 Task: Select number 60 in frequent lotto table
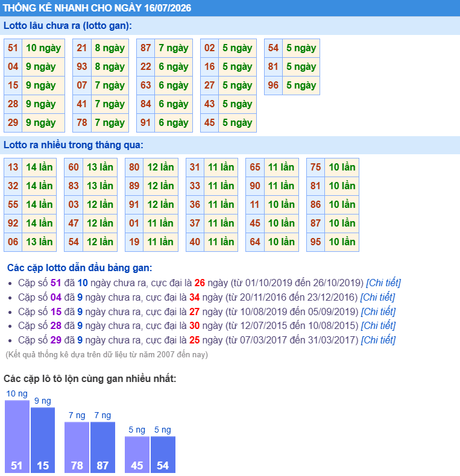[74, 168]
